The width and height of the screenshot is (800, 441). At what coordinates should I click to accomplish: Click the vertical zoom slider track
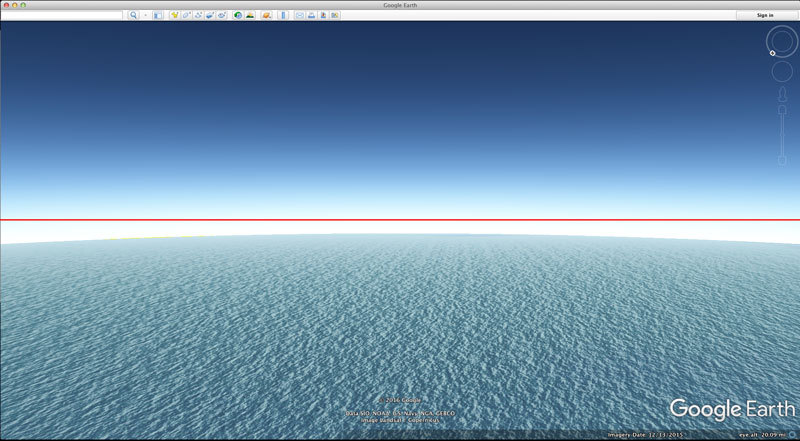(782, 135)
